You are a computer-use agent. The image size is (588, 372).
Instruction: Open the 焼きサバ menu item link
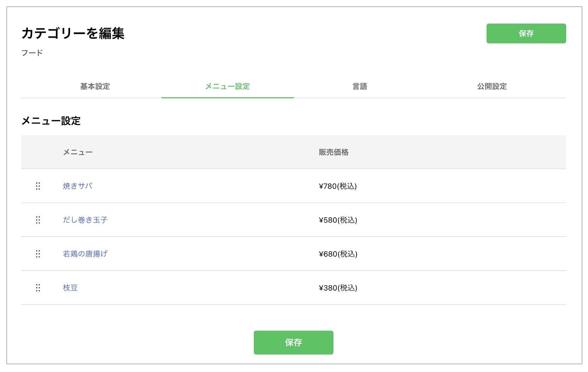pos(77,186)
